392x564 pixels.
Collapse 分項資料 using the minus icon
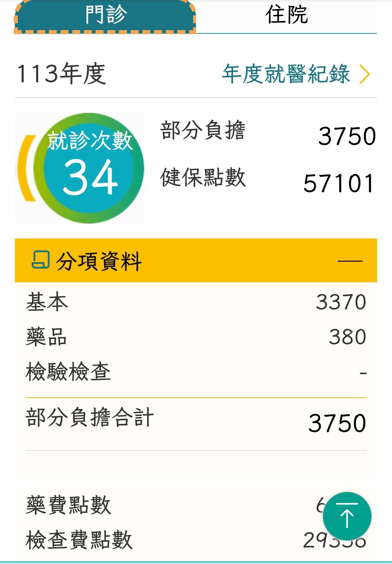350,261
